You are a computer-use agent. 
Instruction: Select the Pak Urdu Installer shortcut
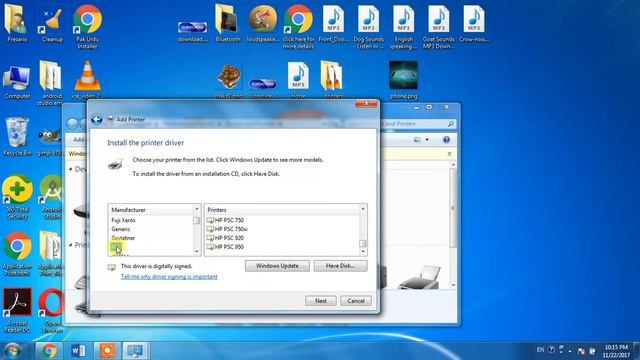click(87, 27)
